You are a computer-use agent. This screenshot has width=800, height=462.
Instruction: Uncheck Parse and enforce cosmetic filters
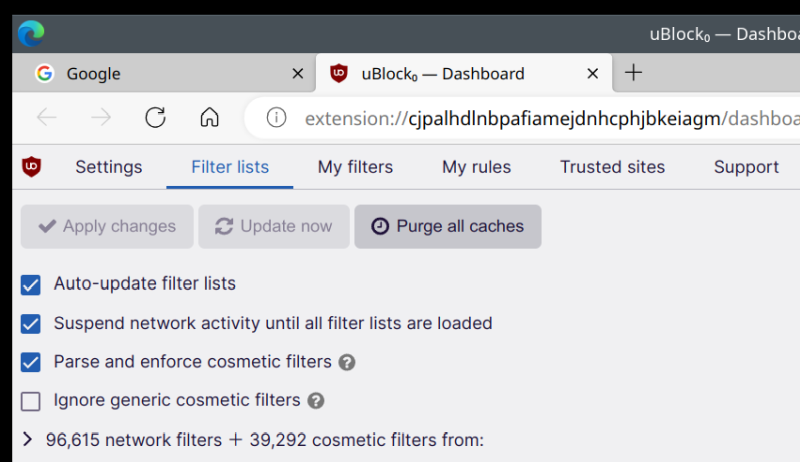[x=31, y=362]
